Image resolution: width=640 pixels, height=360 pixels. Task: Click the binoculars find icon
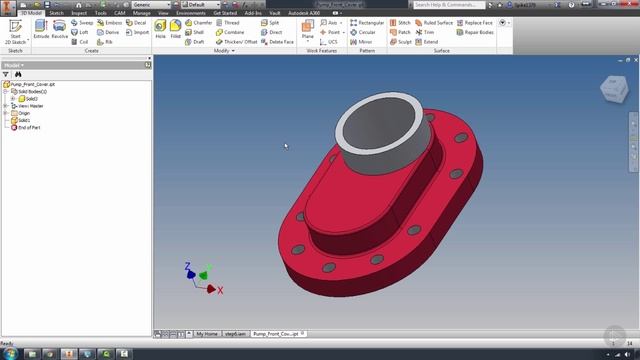coord(18,74)
